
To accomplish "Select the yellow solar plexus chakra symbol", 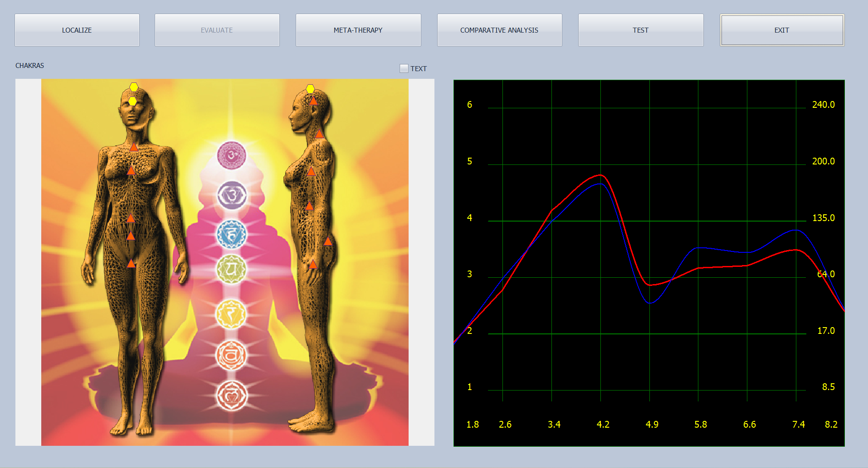I will tap(231, 314).
